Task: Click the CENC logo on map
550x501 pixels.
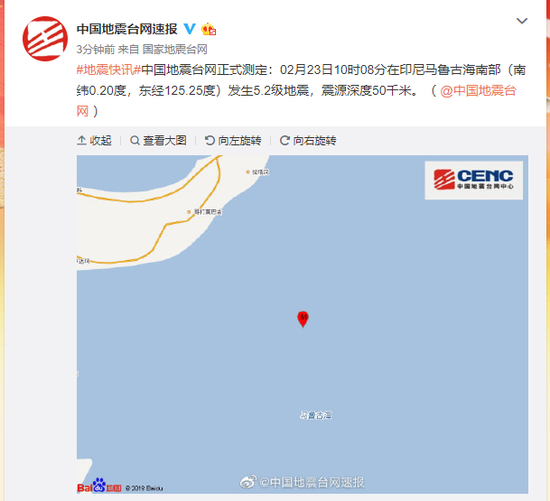Action: (474, 180)
